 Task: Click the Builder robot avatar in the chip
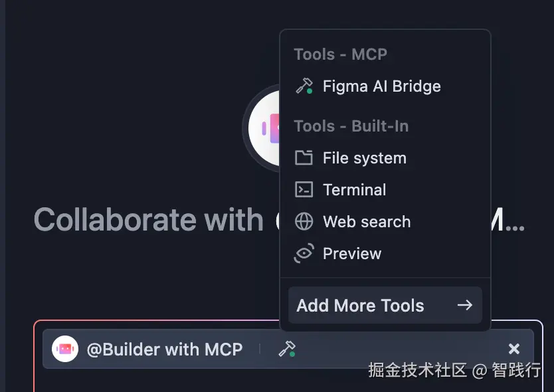pos(65,349)
